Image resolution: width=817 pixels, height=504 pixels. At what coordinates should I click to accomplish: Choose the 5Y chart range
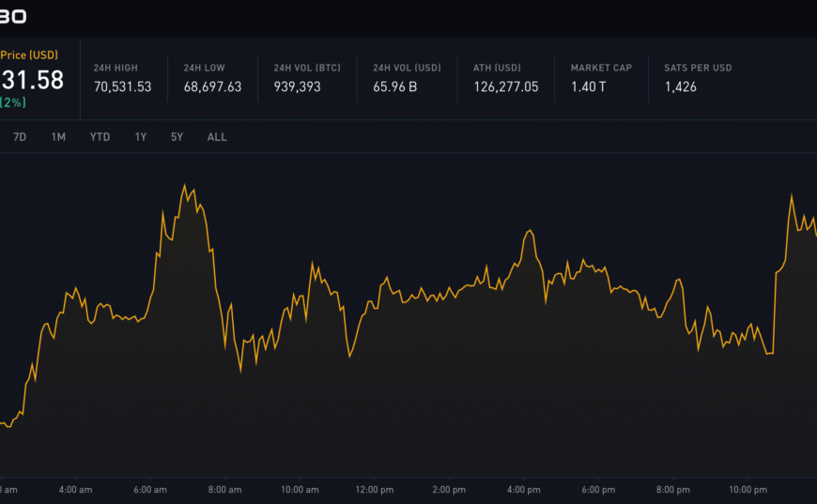click(x=177, y=137)
